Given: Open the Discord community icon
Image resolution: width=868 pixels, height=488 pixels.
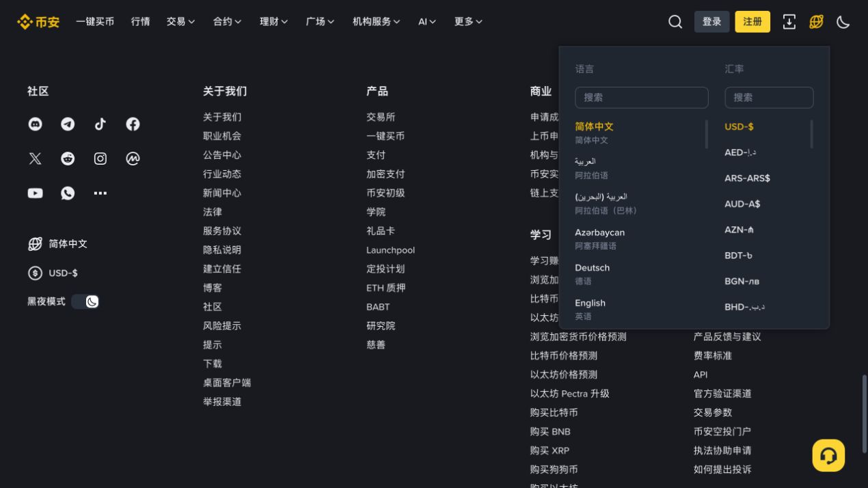Looking at the screenshot, I should pos(35,124).
